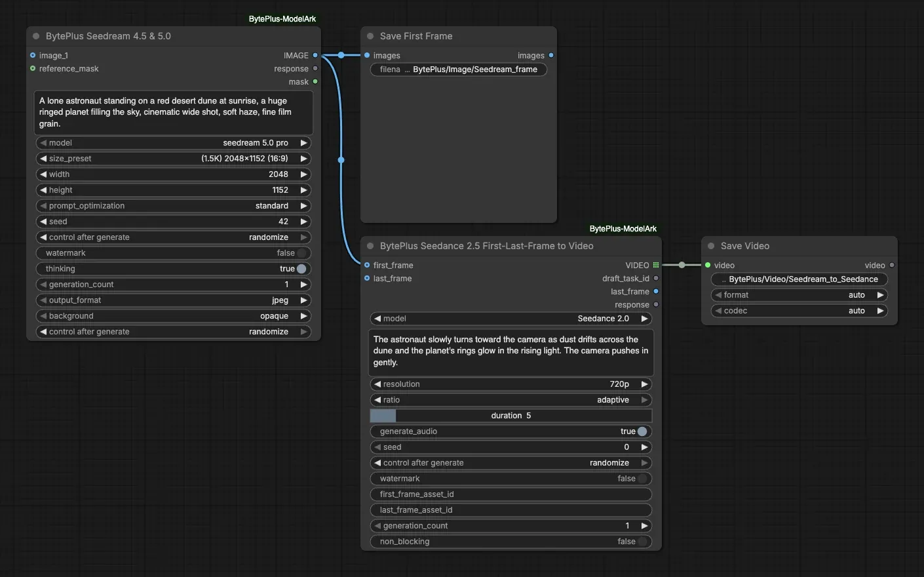The height and width of the screenshot is (577, 924).
Task: Click the image_1 input socket on Seedream node
Action: pos(33,56)
